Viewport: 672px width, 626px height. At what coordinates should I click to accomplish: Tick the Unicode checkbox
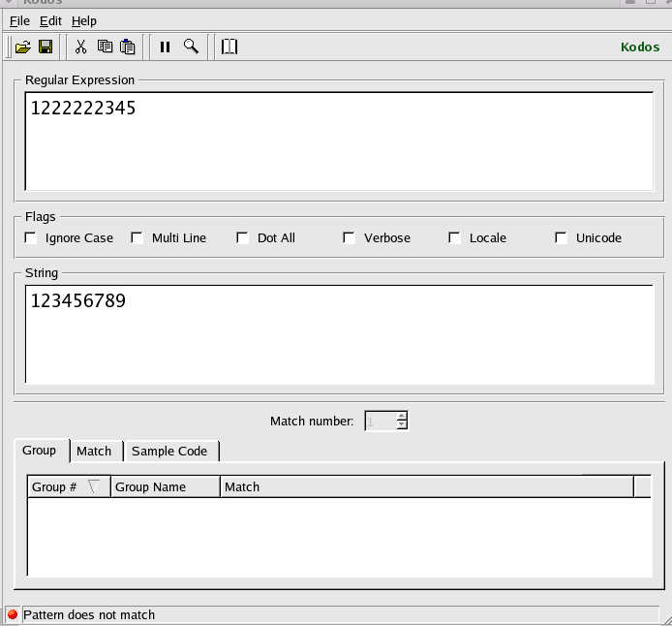coord(561,237)
